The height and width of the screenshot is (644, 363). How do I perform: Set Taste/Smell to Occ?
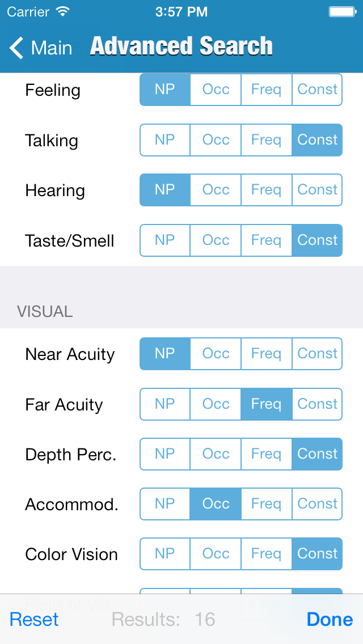[x=216, y=240]
